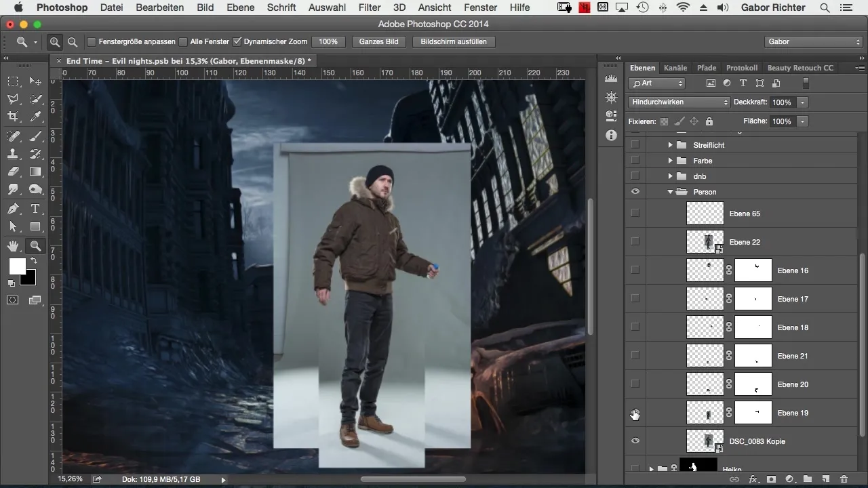Toggle Quick Mask mode

13,300
